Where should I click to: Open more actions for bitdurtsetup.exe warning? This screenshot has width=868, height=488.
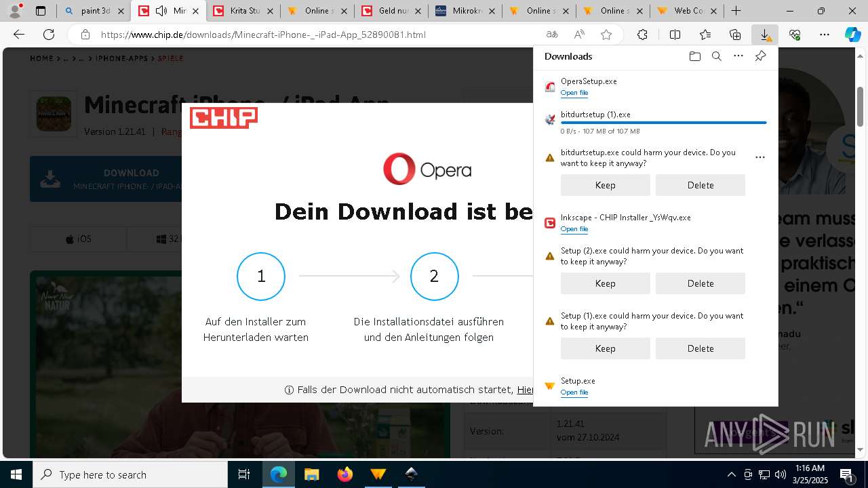coord(760,157)
